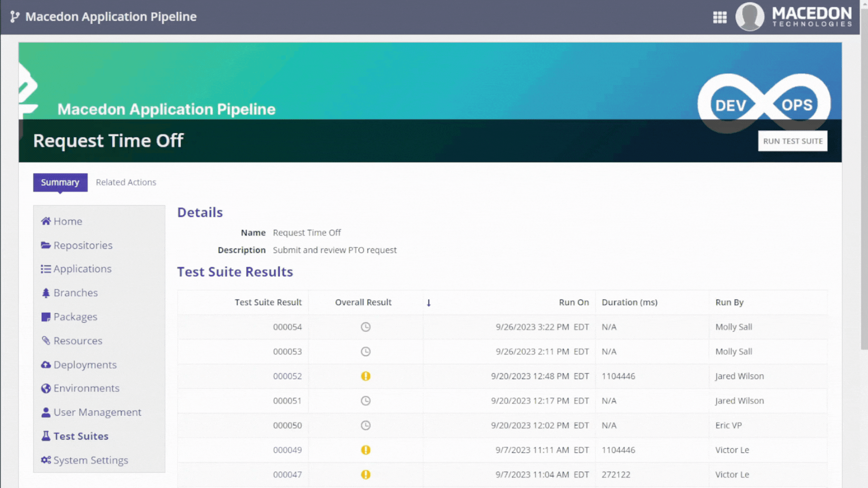This screenshot has height=488, width=868.
Task: Click Eric VP in Run By column
Action: tap(729, 425)
